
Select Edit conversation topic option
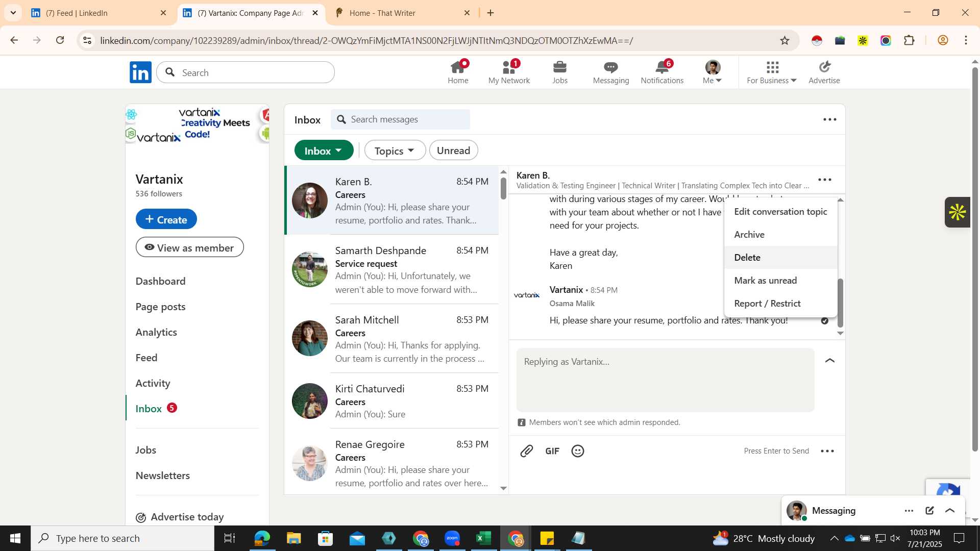(780, 212)
